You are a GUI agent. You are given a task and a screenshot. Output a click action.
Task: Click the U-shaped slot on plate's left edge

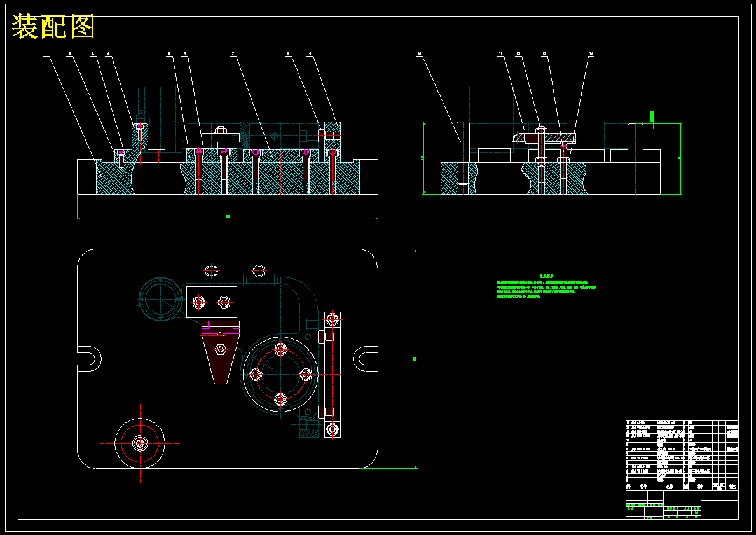coord(89,359)
